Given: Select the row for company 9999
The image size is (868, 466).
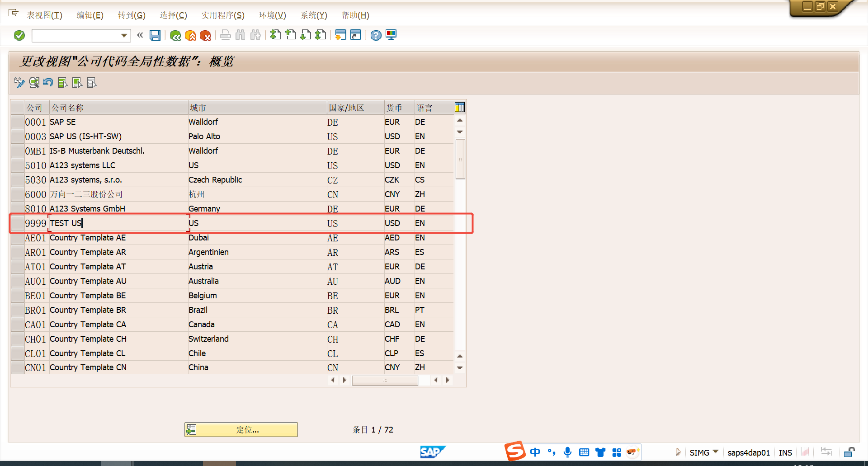Looking at the screenshot, I should (18, 223).
